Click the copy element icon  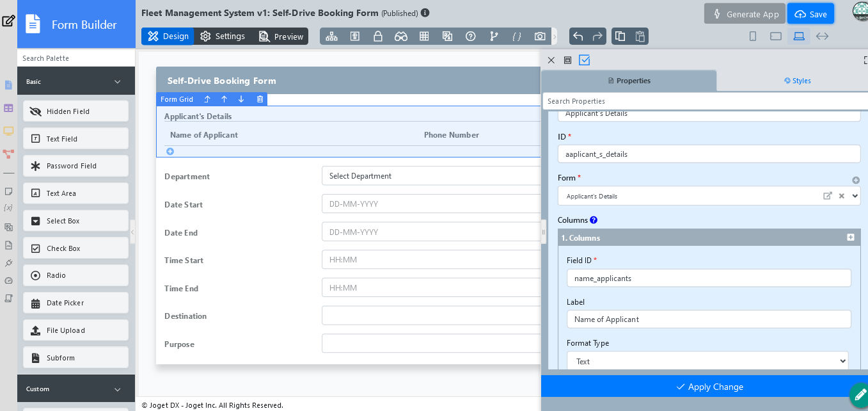[620, 36]
